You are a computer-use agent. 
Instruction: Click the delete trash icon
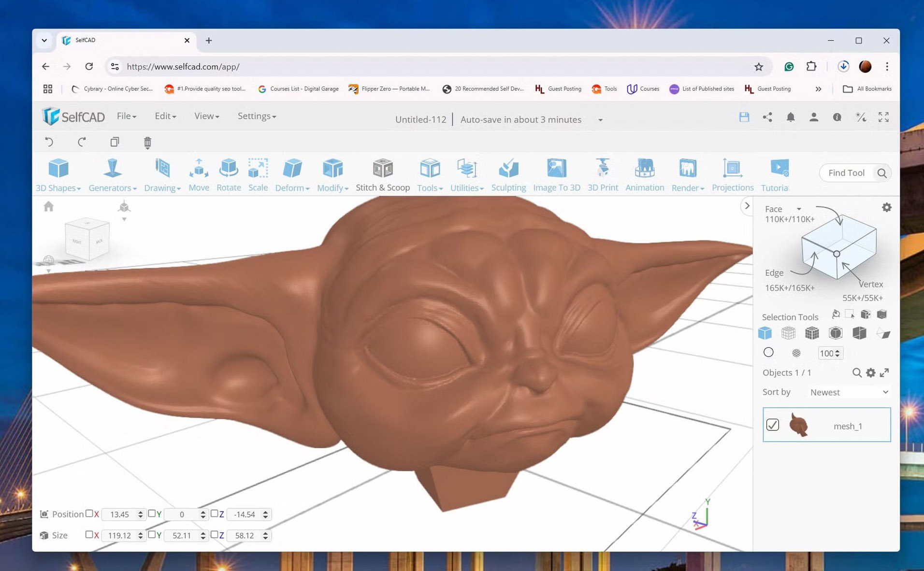point(147,142)
